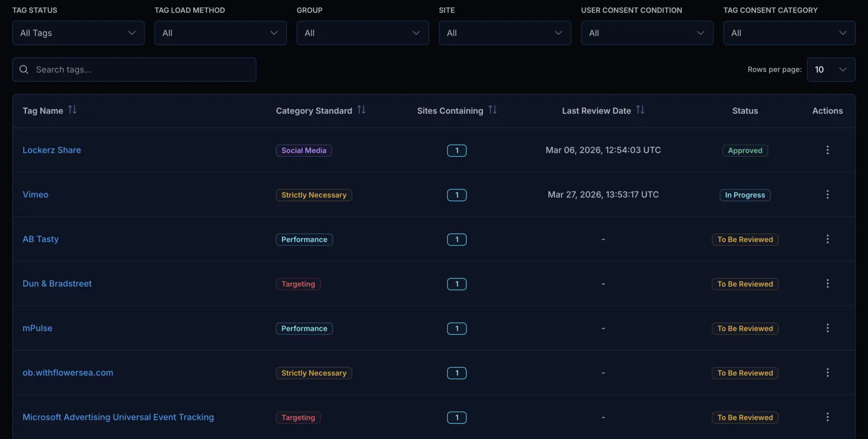Click the Last Review Date header text
Viewport: 868px width, 439px height.
[x=596, y=111]
